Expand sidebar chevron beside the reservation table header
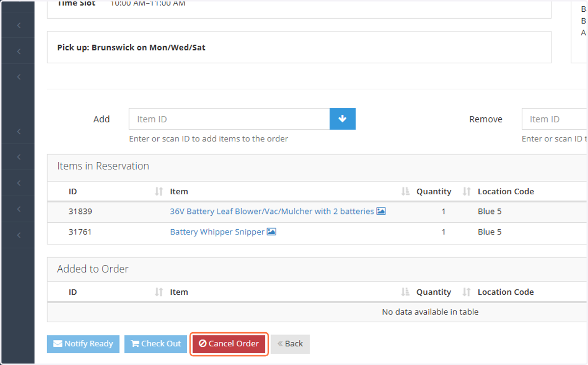The width and height of the screenshot is (588, 365). tap(19, 183)
